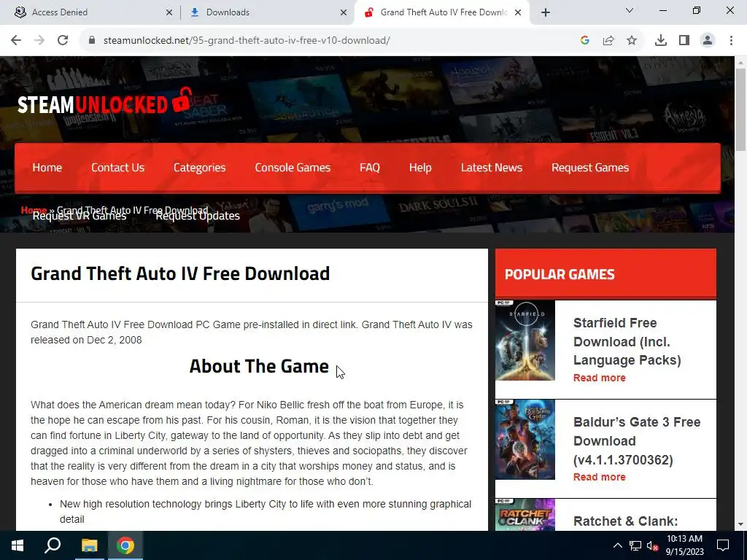Open the Contact Us menu item

[117, 168]
